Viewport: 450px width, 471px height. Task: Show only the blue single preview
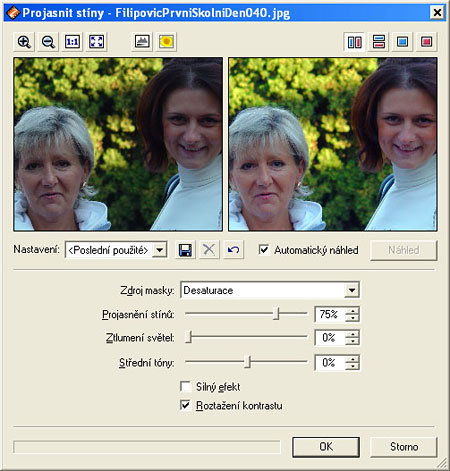pyautogui.click(x=402, y=42)
